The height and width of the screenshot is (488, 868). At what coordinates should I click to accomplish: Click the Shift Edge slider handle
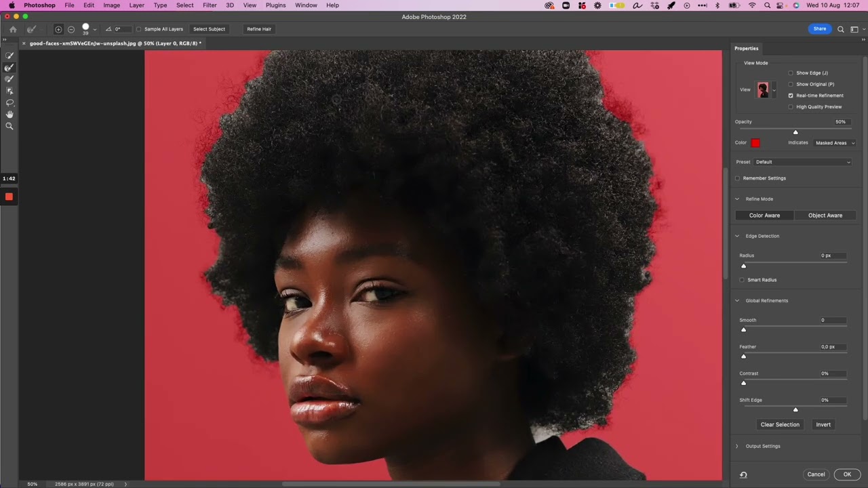(795, 409)
